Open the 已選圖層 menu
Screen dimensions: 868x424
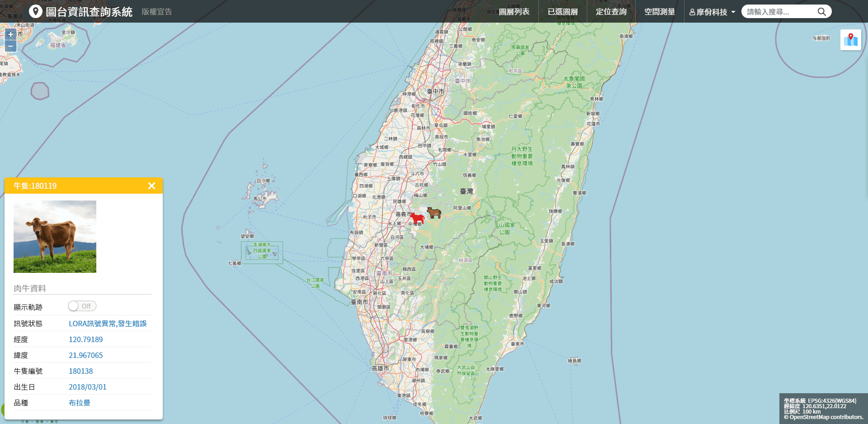pos(562,12)
